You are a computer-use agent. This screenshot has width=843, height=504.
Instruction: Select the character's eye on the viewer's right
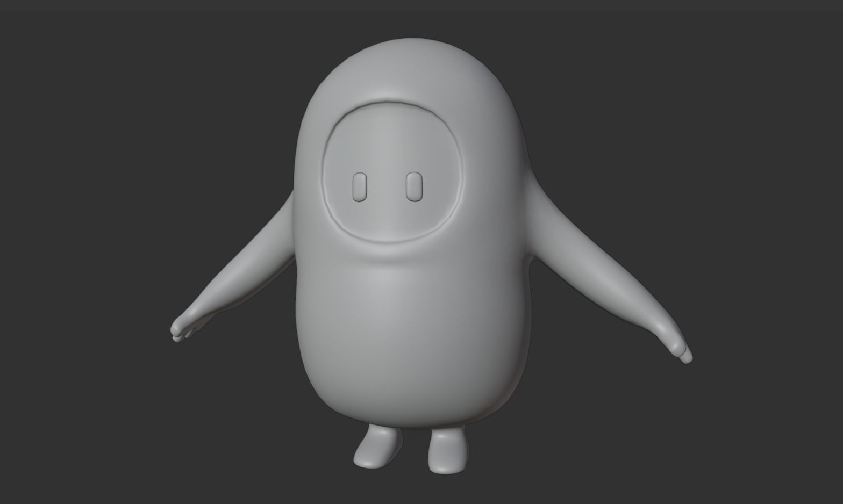[x=414, y=186]
